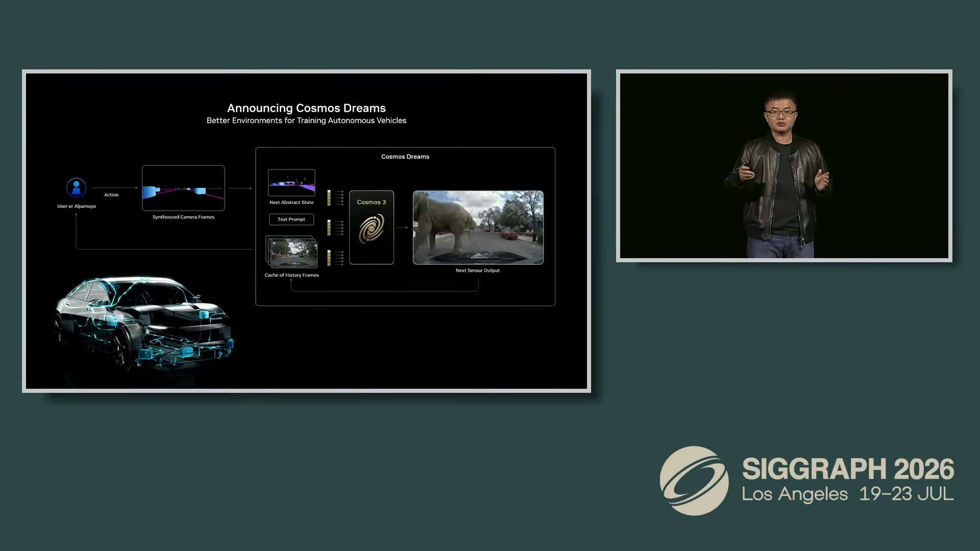Click the token stack beside Text Prompt
Viewport: 980px width, 551px height.
[x=329, y=228]
